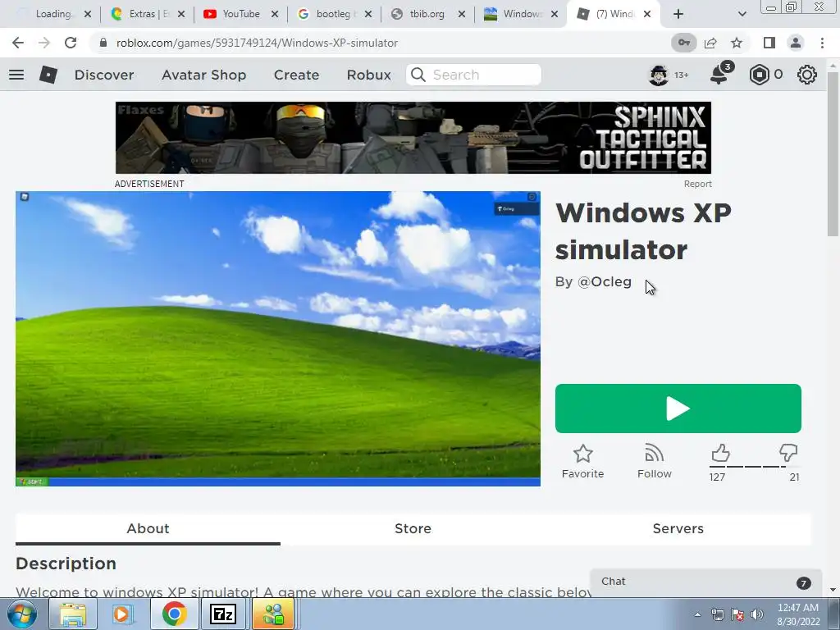Viewport: 840px width, 630px height.
Task: Show hidden system tray icons
Action: point(697,614)
